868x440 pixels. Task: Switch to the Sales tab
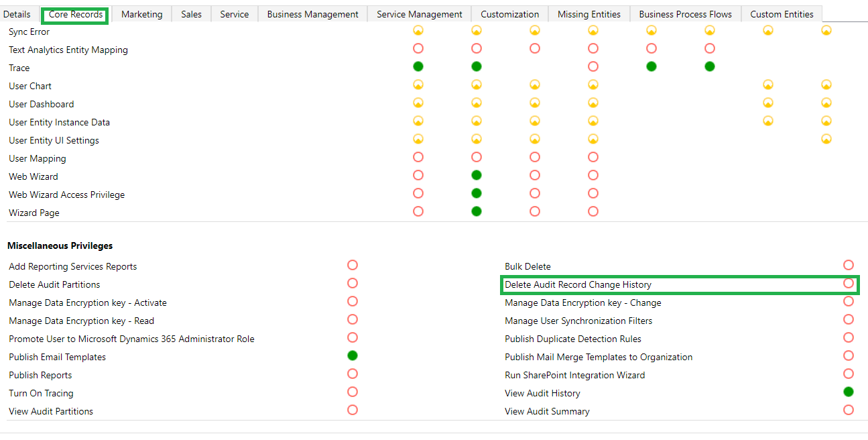(x=191, y=13)
